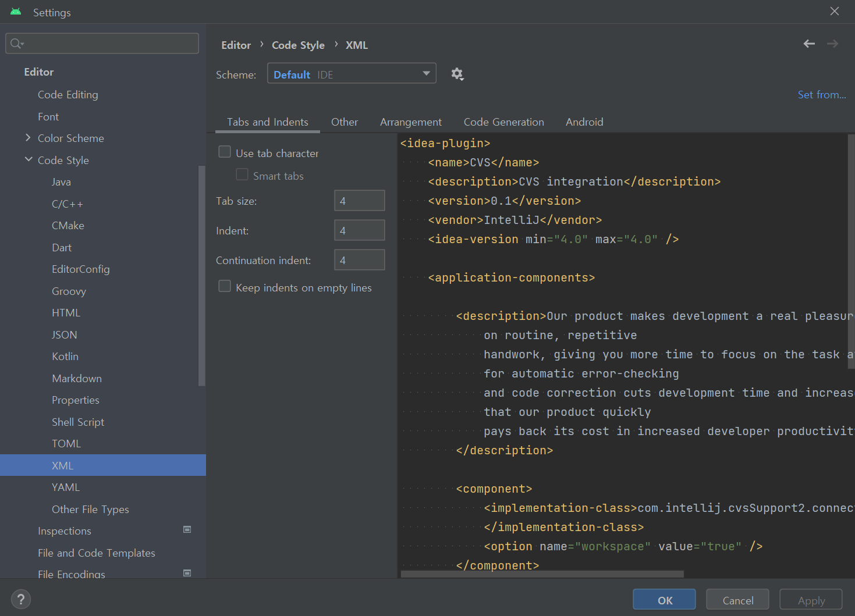Click <application-components> tag in preview

tap(512, 277)
